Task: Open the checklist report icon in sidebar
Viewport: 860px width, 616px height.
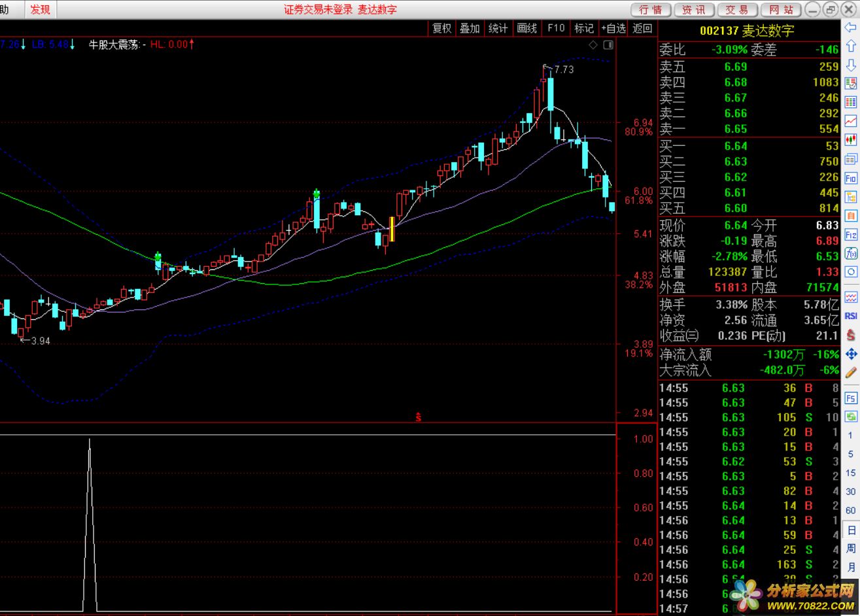Action: pyautogui.click(x=851, y=83)
